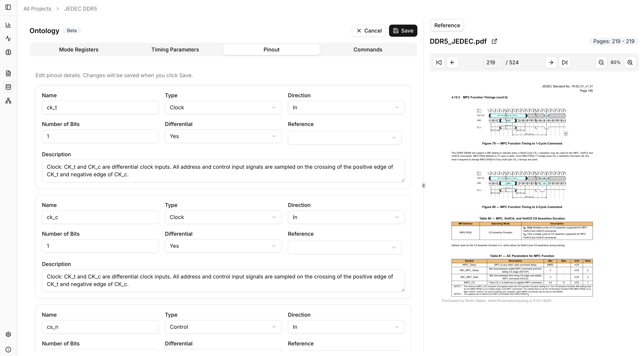644x356 pixels.
Task: Open the signal activity panel
Action: [8, 39]
